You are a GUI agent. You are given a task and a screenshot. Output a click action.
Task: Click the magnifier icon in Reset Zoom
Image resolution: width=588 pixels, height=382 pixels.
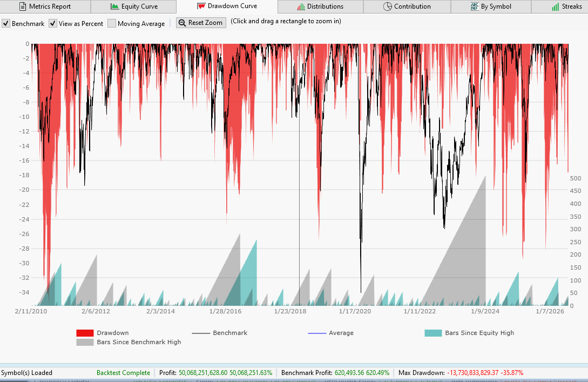pos(183,23)
